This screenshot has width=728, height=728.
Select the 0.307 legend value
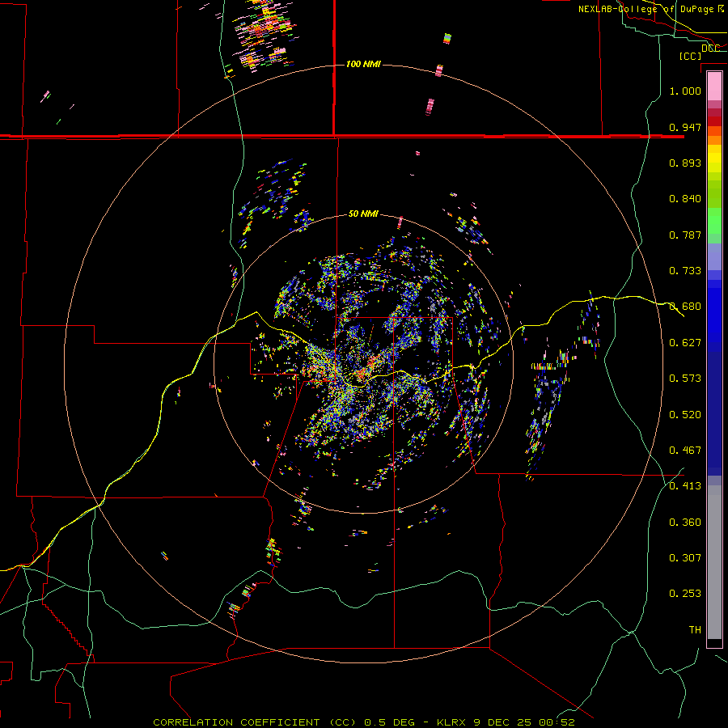[x=685, y=558]
